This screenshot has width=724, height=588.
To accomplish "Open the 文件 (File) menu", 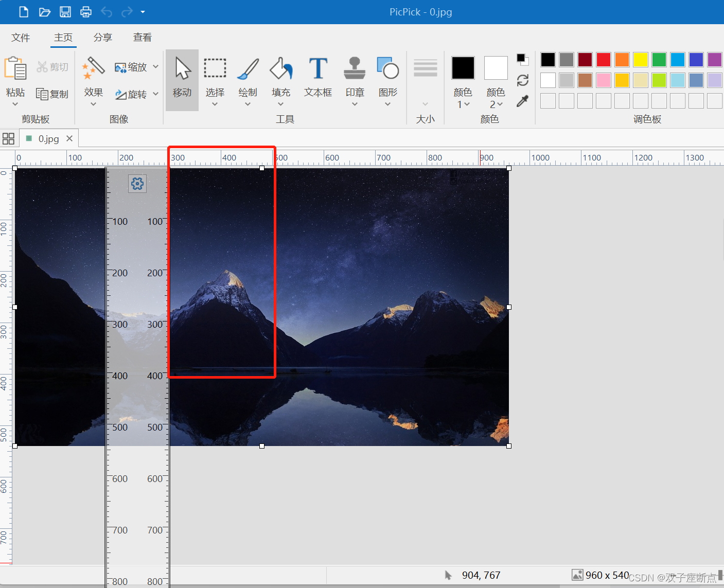I will point(21,37).
